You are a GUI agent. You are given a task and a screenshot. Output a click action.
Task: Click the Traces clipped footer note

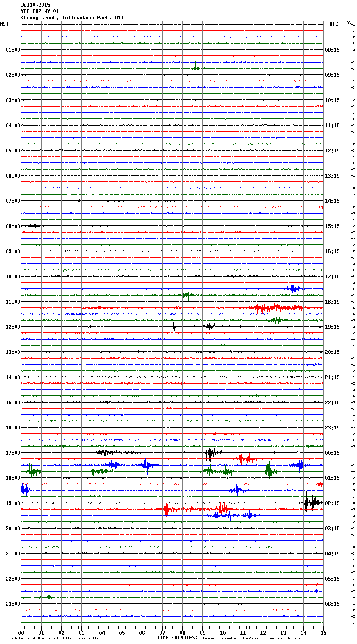click(x=254, y=638)
